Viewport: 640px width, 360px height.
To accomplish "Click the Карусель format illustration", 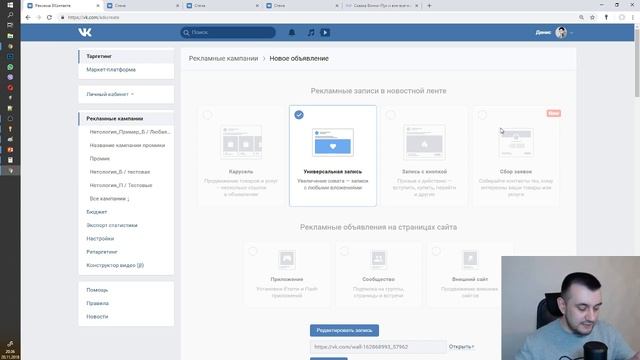I will pyautogui.click(x=241, y=142).
